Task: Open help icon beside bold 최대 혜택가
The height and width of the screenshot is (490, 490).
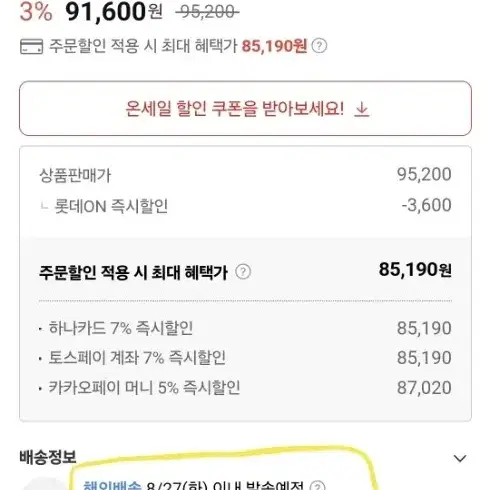Action: 243,272
